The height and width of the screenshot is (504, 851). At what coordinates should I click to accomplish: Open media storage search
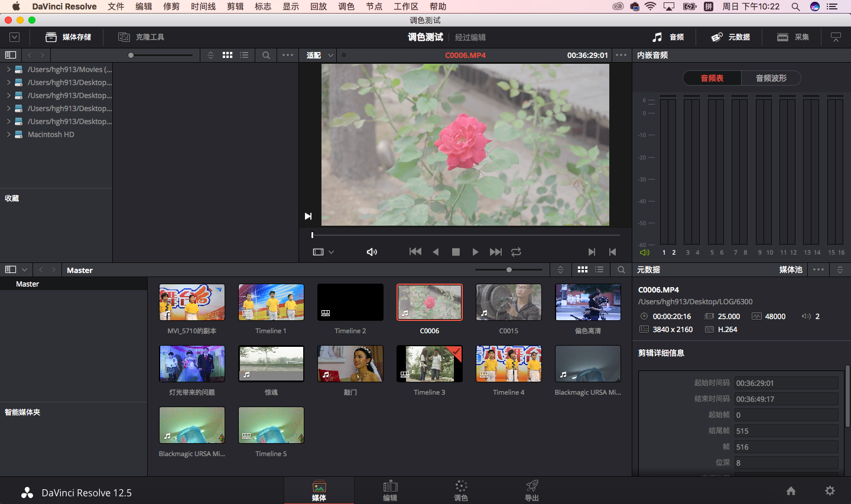tap(266, 55)
